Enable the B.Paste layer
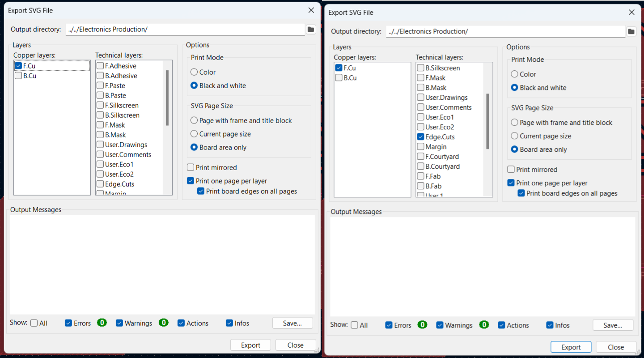This screenshot has width=644, height=358. pyautogui.click(x=100, y=95)
